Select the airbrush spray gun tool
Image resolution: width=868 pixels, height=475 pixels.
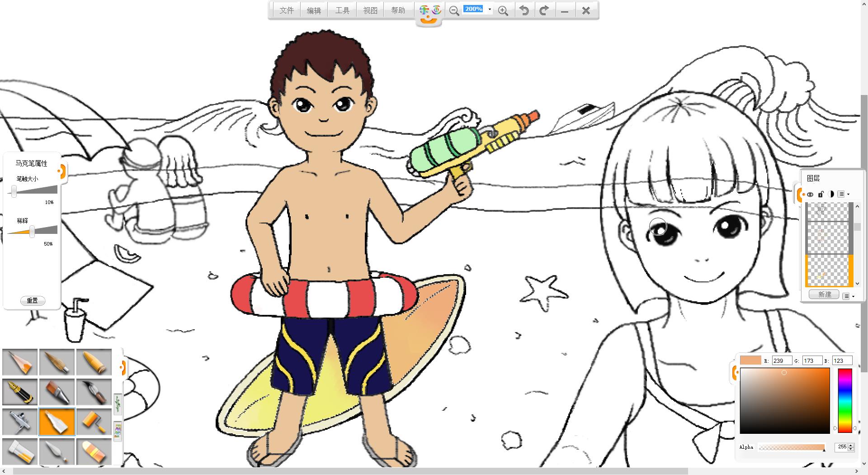point(20,422)
